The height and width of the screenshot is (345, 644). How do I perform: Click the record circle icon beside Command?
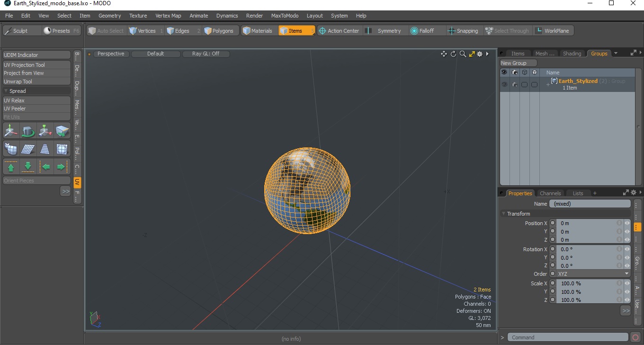(635, 337)
